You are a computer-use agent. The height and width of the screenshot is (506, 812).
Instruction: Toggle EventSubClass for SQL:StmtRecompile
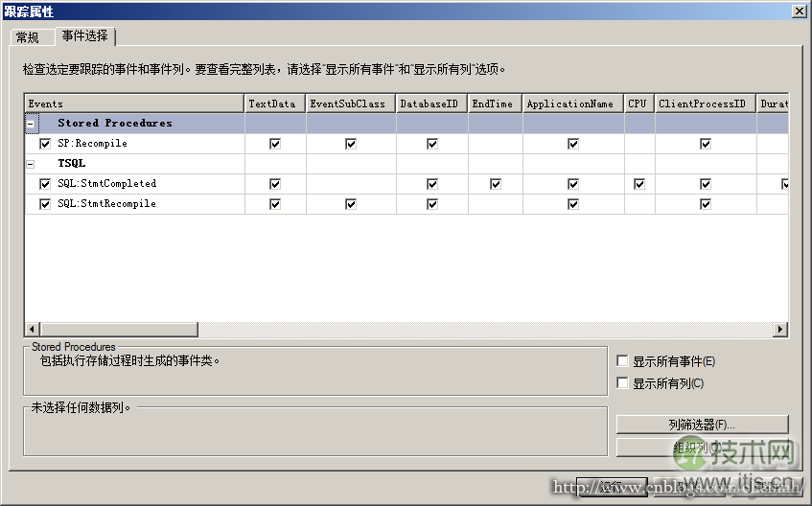(351, 204)
